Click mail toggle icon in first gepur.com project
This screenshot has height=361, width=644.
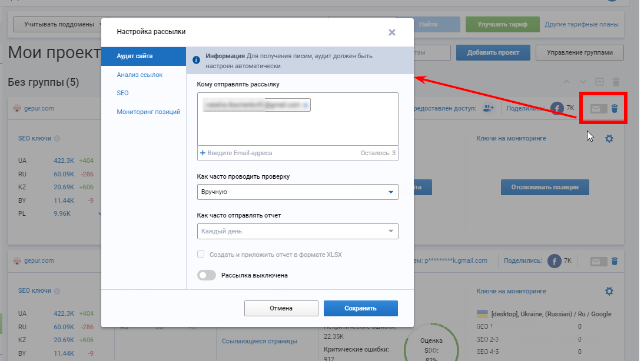(x=599, y=108)
